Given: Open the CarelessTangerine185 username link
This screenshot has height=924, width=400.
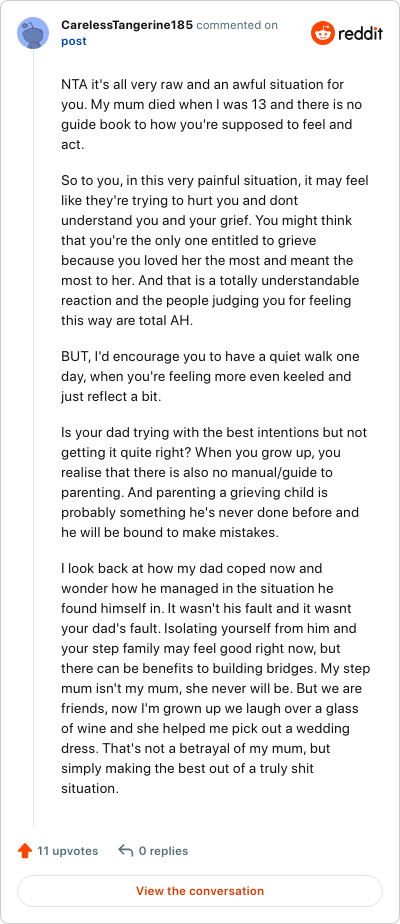Looking at the screenshot, I should tap(127, 25).
